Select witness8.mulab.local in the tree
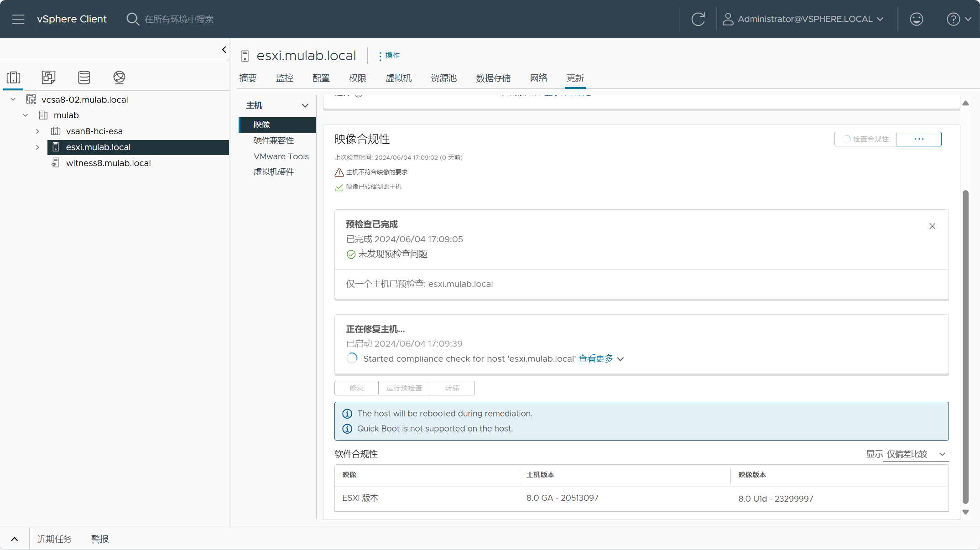The image size is (980, 550). [108, 163]
